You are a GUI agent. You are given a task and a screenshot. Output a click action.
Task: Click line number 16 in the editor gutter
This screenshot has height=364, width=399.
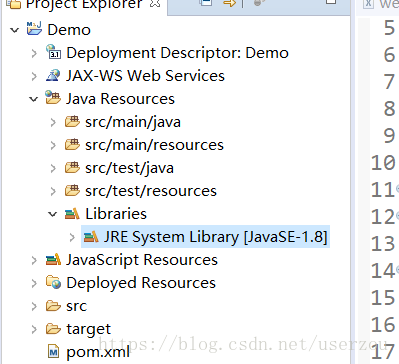click(x=383, y=325)
